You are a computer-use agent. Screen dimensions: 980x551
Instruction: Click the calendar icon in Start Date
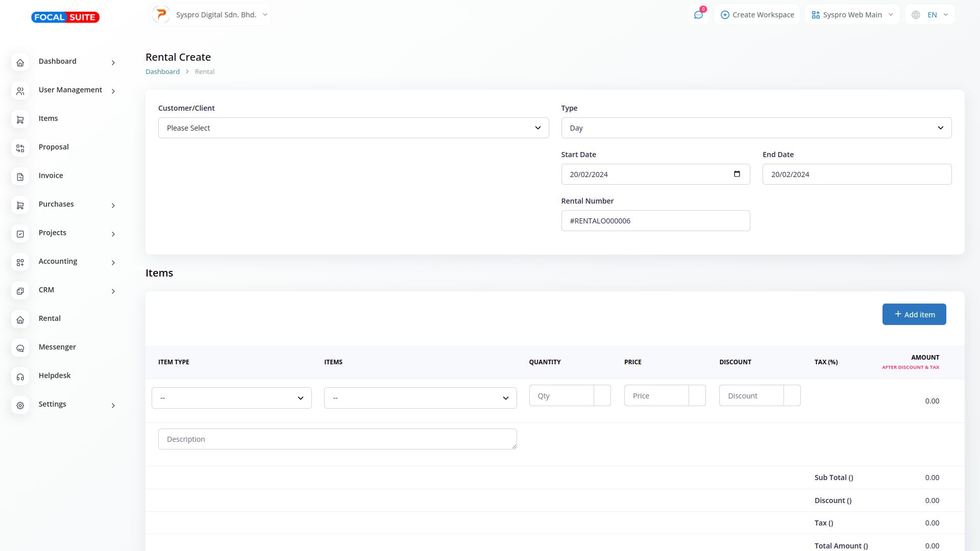[737, 174]
